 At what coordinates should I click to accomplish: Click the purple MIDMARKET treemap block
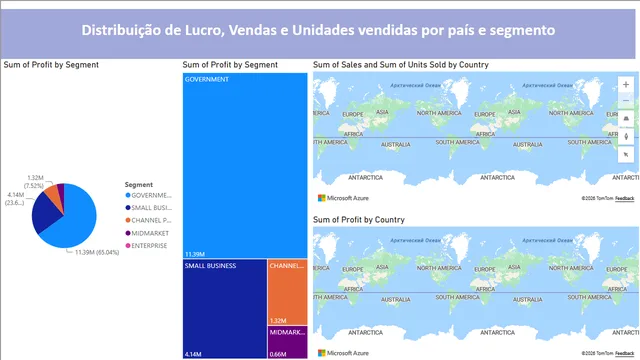point(287,342)
